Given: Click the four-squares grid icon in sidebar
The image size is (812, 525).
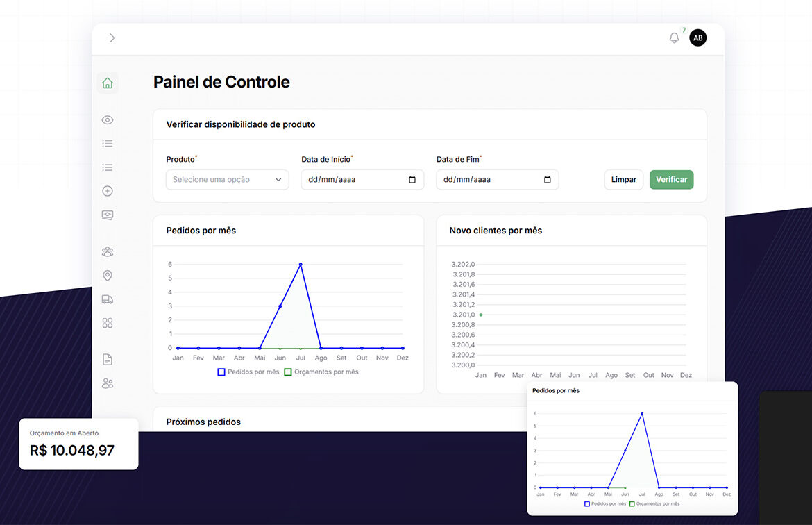Looking at the screenshot, I should coord(108,323).
